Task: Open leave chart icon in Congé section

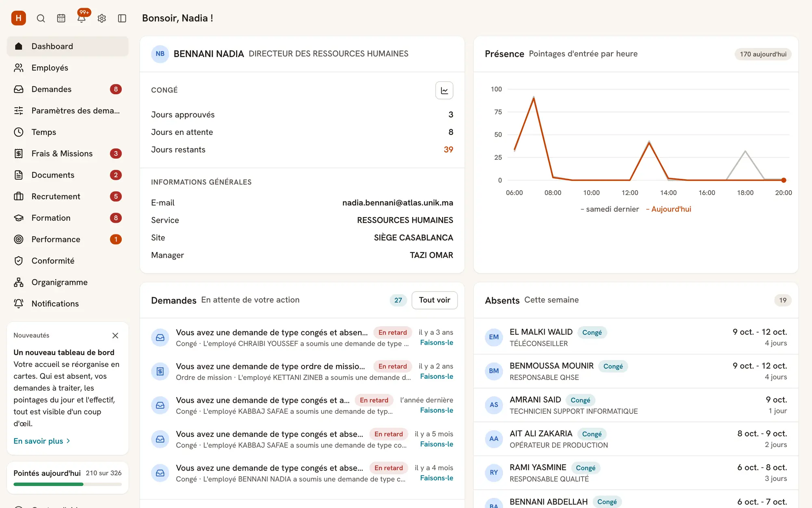Action: [444, 90]
